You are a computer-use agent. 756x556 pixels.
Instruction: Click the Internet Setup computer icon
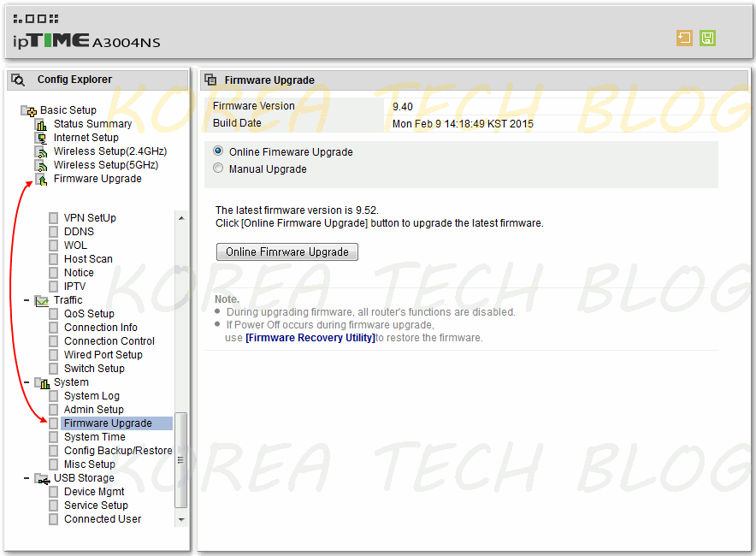42,138
